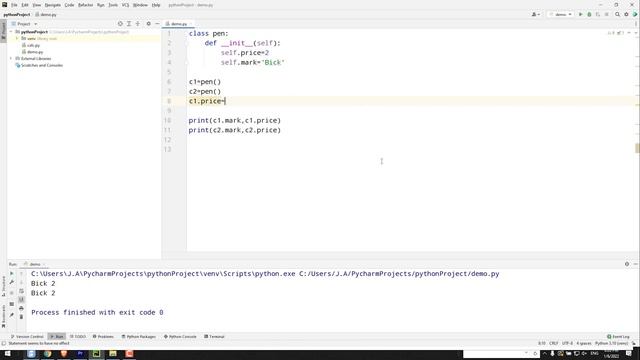
Task: Toggle the Project vertical sidebar tab
Action: pyautogui.click(x=4, y=32)
